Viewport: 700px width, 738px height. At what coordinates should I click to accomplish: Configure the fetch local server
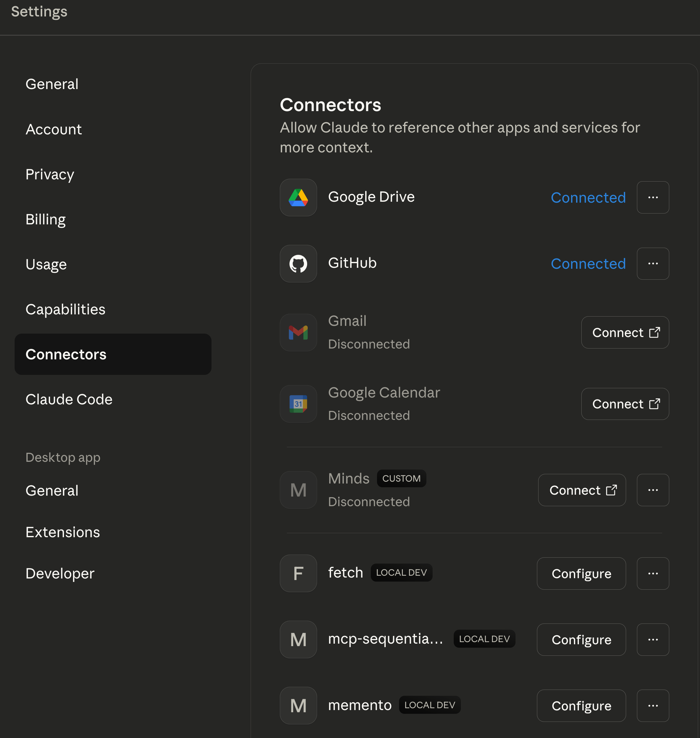pos(581,573)
